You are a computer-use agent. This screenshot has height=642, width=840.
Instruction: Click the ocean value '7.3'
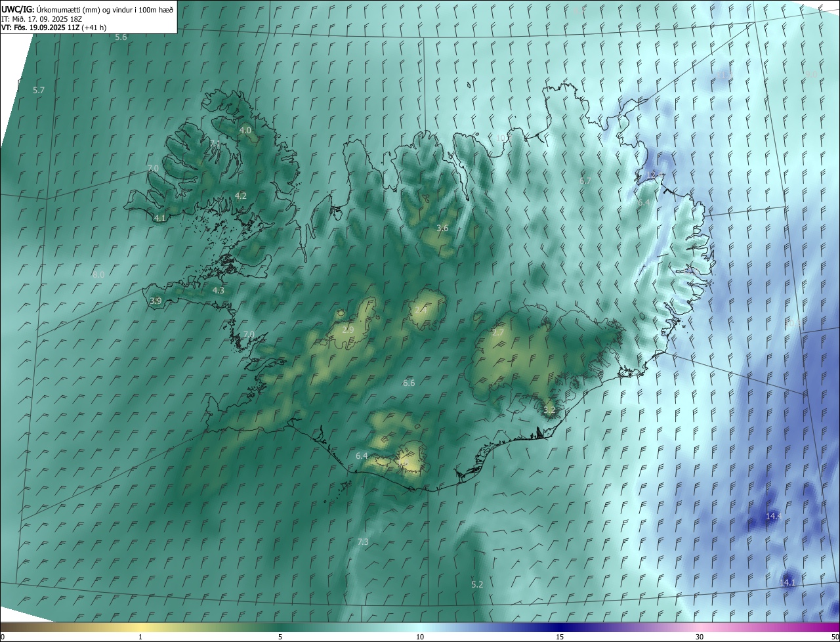tap(363, 542)
